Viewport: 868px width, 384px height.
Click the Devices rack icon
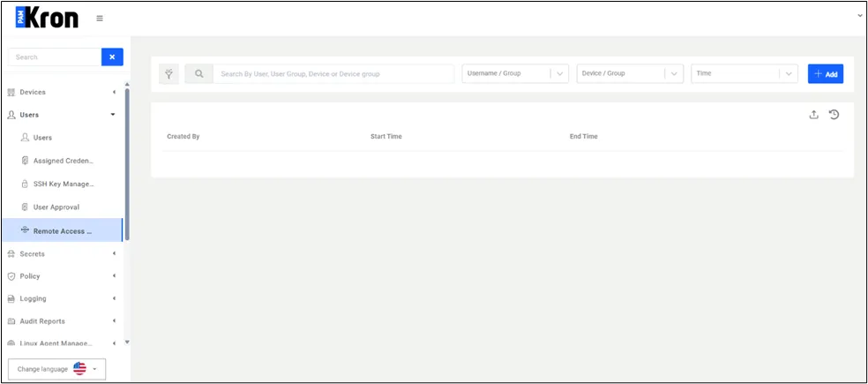(x=11, y=92)
